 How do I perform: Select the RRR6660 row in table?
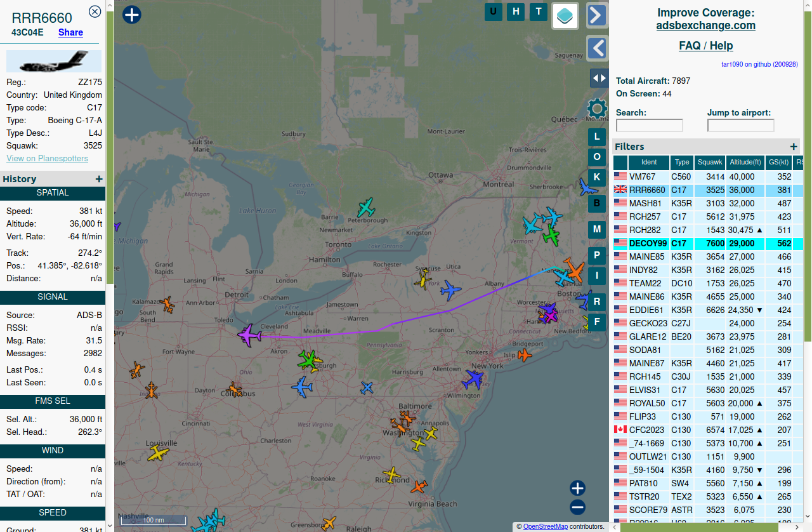point(708,190)
